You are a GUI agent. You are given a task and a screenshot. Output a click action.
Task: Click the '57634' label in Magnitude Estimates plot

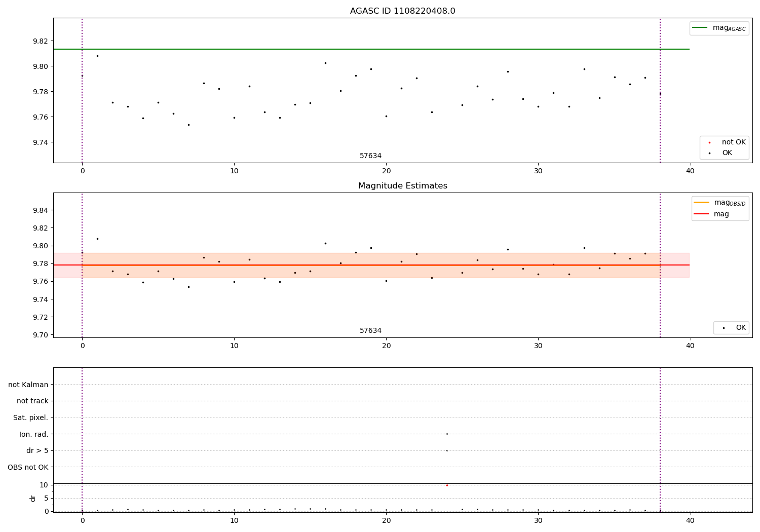coord(370,330)
